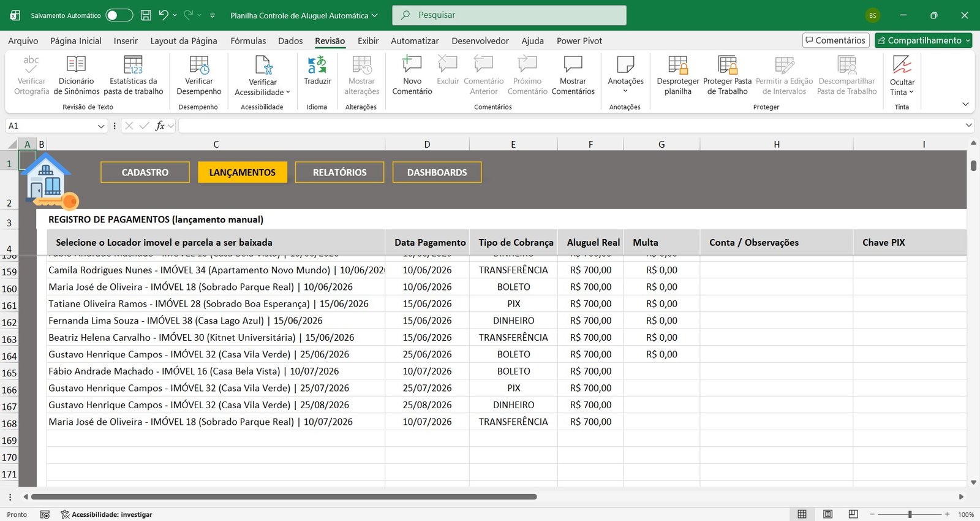Click the Undo arrow icon
Image resolution: width=980 pixels, height=521 pixels.
pyautogui.click(x=164, y=15)
